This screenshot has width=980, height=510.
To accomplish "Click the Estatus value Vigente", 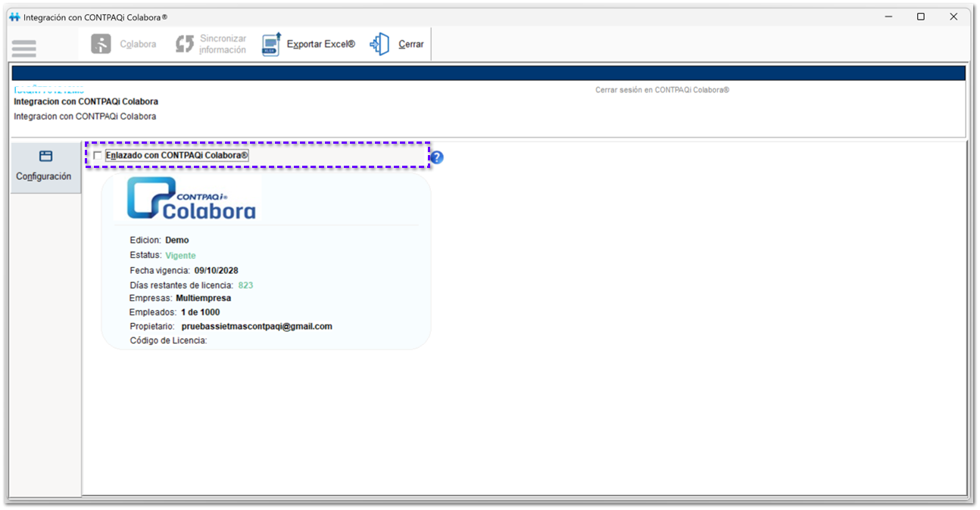I will [x=180, y=256].
